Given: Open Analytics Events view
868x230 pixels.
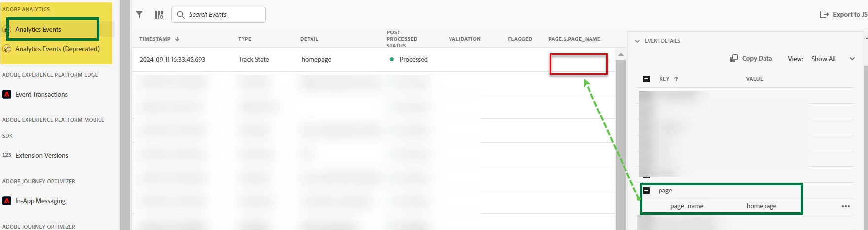Looking at the screenshot, I should tap(38, 29).
